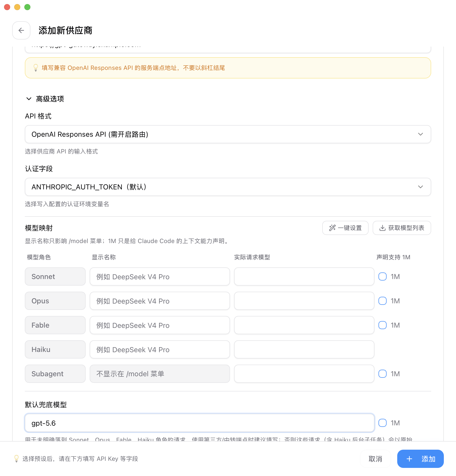Viewport: 456px width, 476px height.
Task: Enable 1M checkbox for Fable
Action: (x=383, y=325)
